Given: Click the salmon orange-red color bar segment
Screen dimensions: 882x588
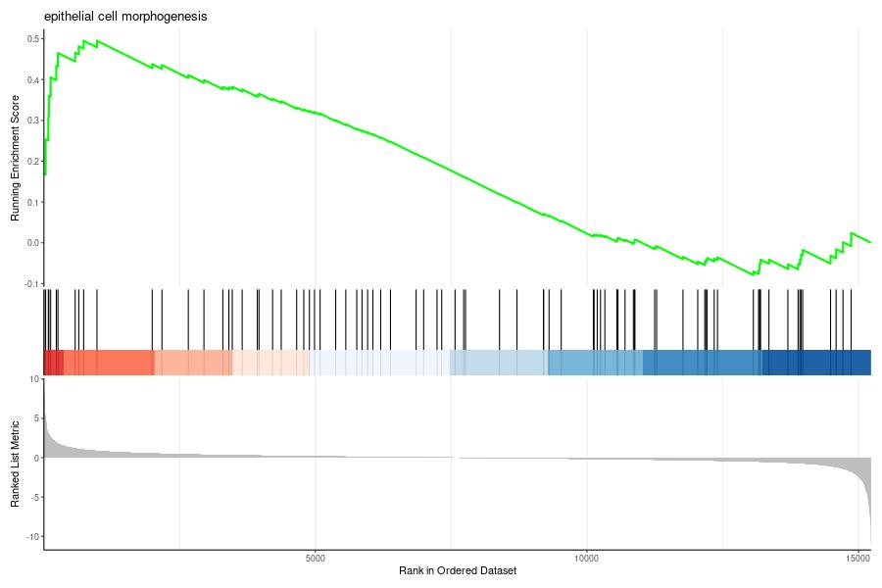Looking at the screenshot, I should pos(109,363).
